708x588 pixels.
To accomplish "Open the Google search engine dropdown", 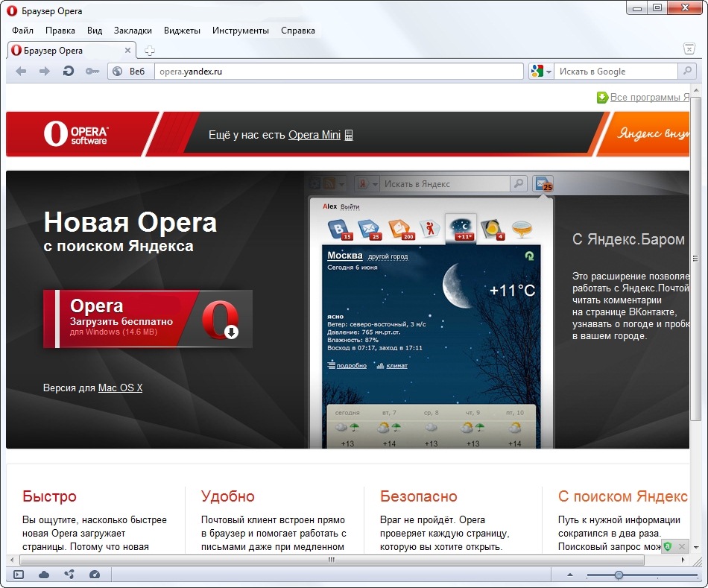I will 541,72.
